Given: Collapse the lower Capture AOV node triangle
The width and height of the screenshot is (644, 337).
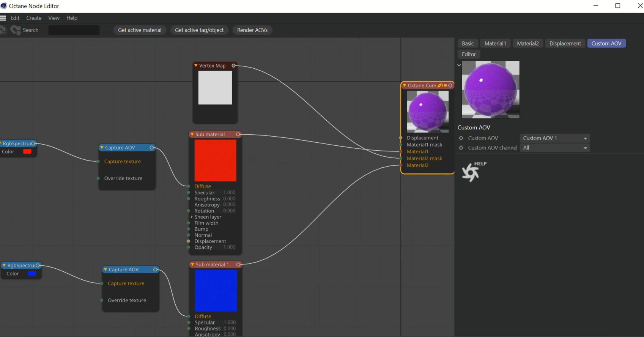Looking at the screenshot, I should pyautogui.click(x=105, y=269).
